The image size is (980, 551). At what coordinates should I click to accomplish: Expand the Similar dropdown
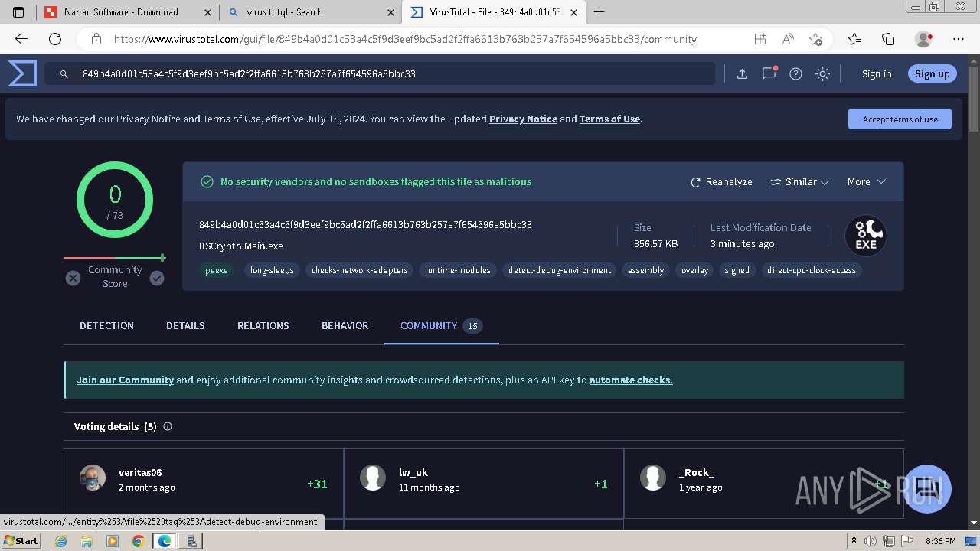tap(799, 182)
